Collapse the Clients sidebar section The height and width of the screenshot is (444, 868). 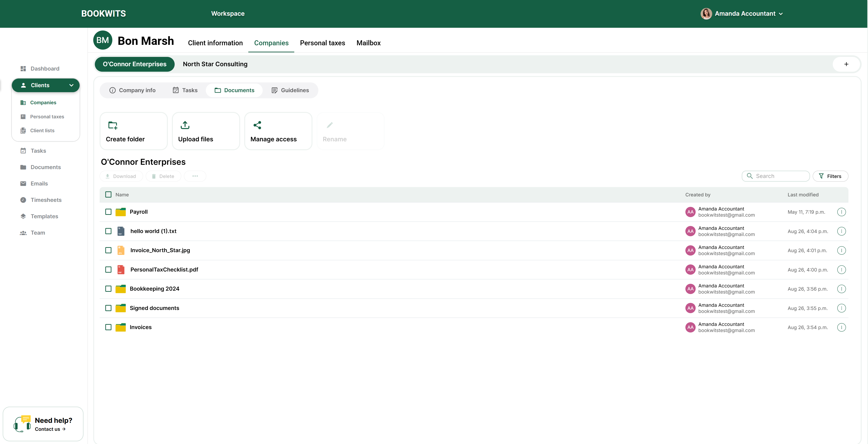[71, 85]
